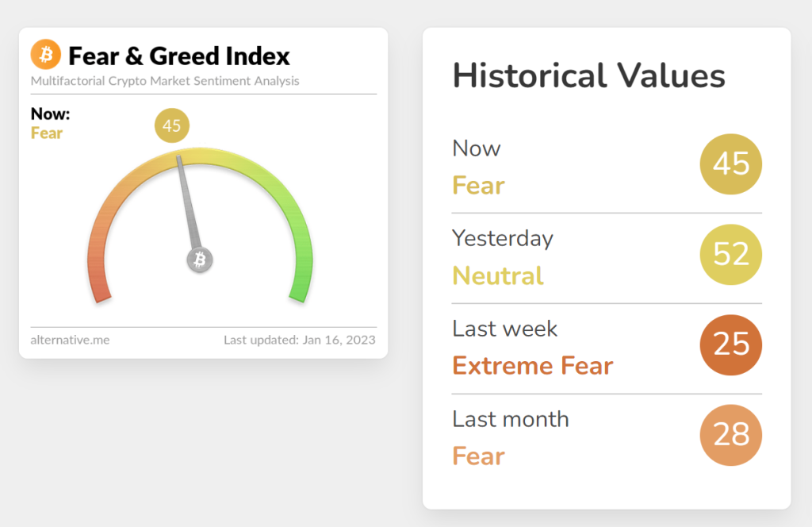This screenshot has width=812, height=527.
Task: Click the Historical Values heading
Action: point(588,76)
